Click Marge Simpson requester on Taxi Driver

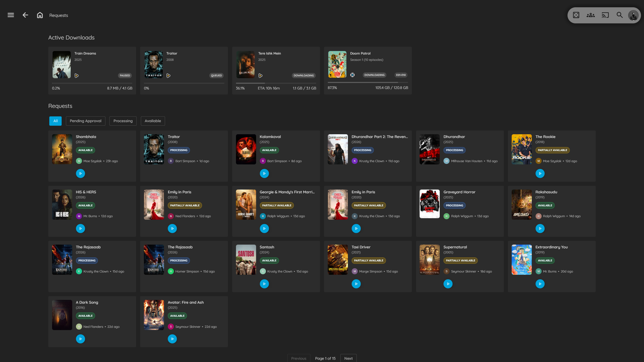(371, 271)
